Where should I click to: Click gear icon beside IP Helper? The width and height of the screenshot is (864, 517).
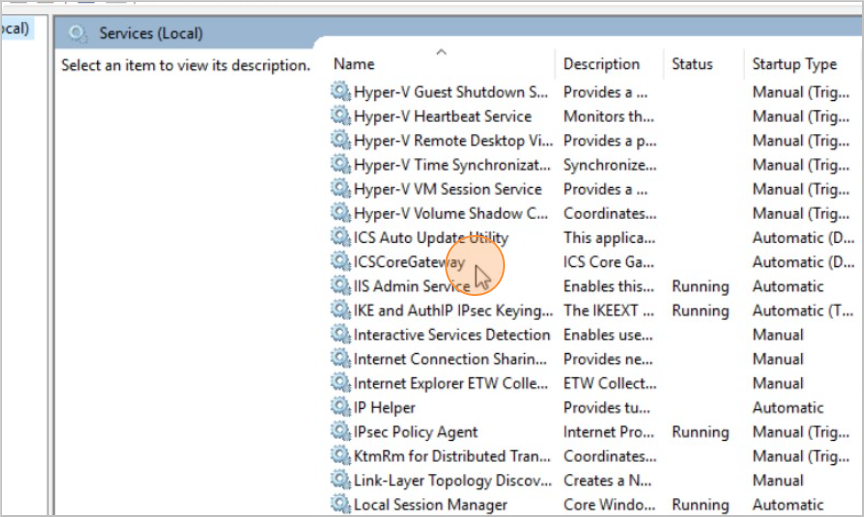click(x=341, y=407)
